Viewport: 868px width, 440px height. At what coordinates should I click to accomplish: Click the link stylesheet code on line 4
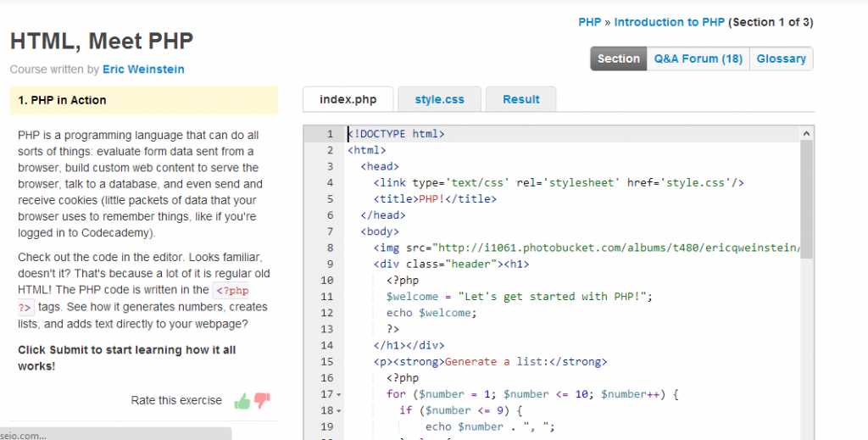coord(559,182)
